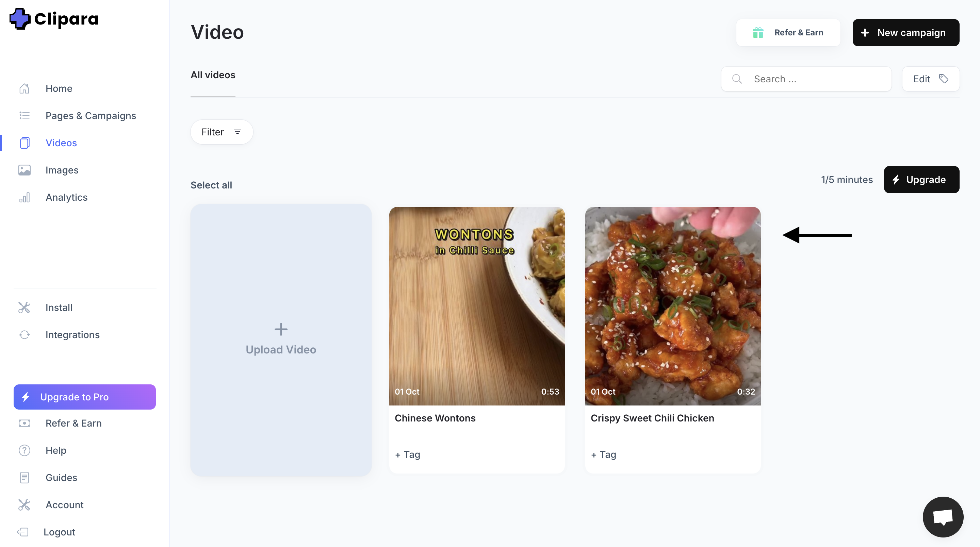
Task: Click into the Search field
Action: pos(806,79)
